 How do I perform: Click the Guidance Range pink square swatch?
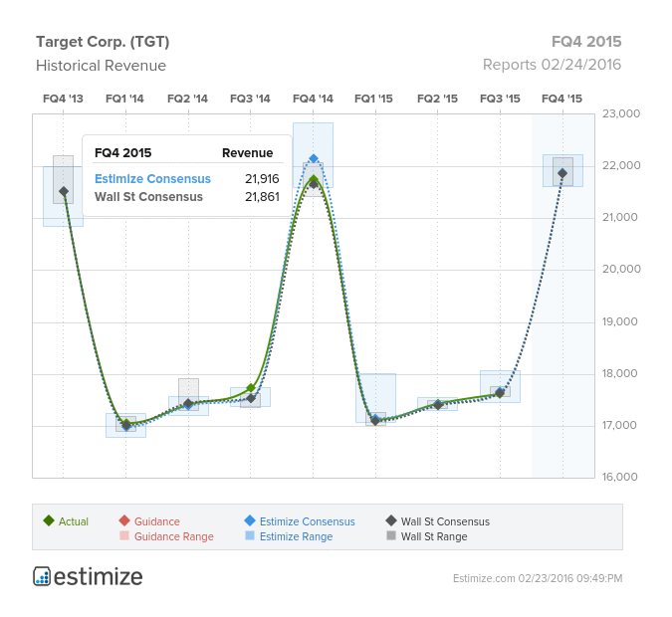pos(124,535)
